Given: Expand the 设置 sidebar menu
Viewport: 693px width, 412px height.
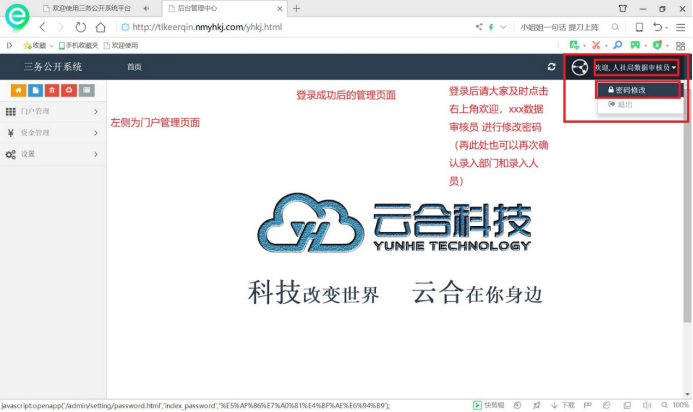Looking at the screenshot, I should click(53, 154).
